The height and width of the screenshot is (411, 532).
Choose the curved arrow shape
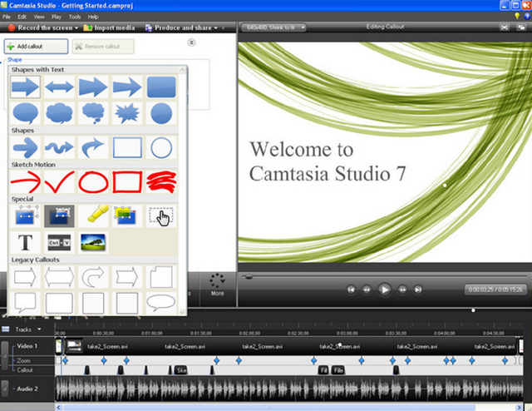[93, 147]
